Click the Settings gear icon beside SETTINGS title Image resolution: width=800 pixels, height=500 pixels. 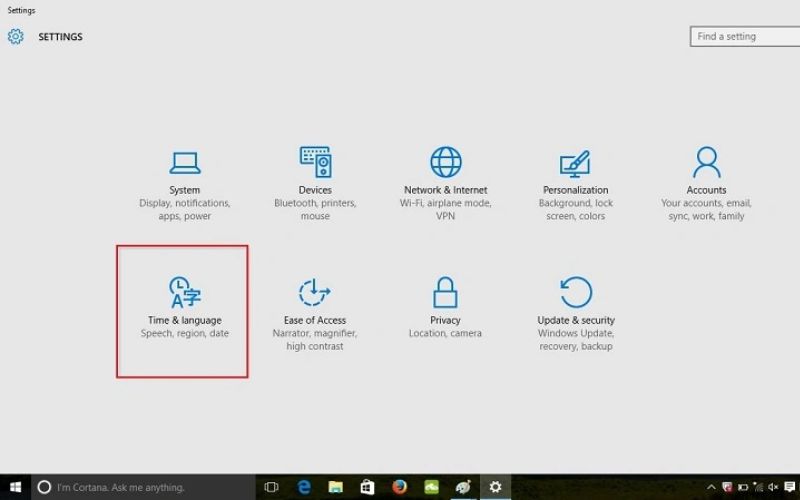point(15,37)
